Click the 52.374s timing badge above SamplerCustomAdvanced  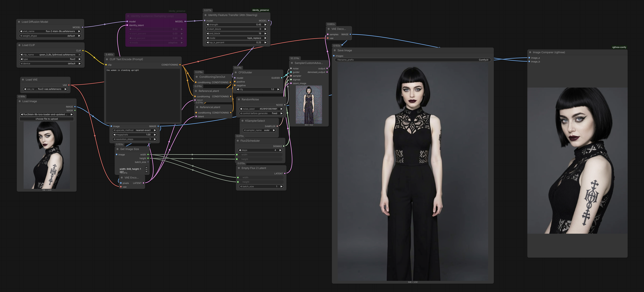click(295, 58)
